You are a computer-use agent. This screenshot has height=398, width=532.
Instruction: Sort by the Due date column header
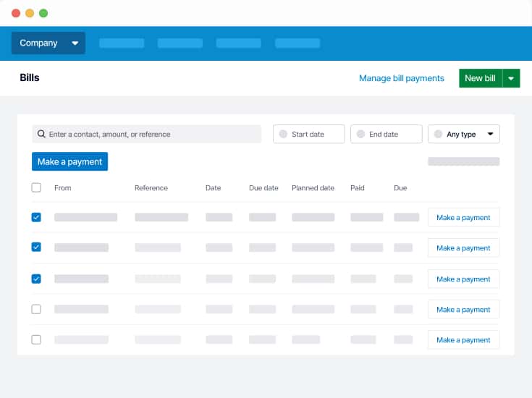(x=263, y=188)
